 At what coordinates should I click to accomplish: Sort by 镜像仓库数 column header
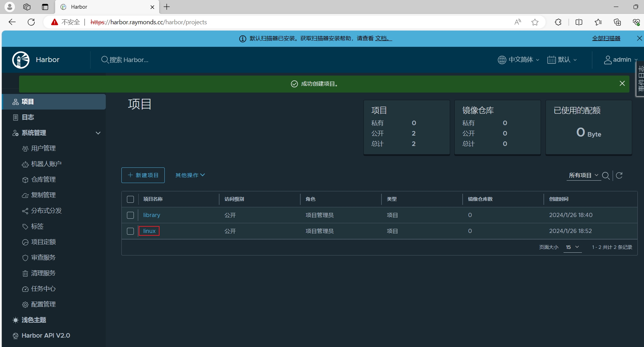480,199
